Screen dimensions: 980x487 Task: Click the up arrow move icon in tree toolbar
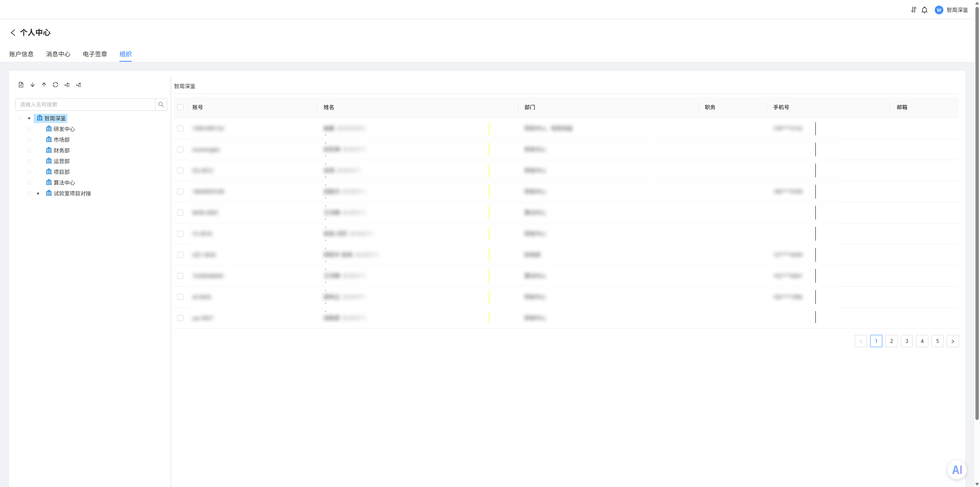pos(44,85)
